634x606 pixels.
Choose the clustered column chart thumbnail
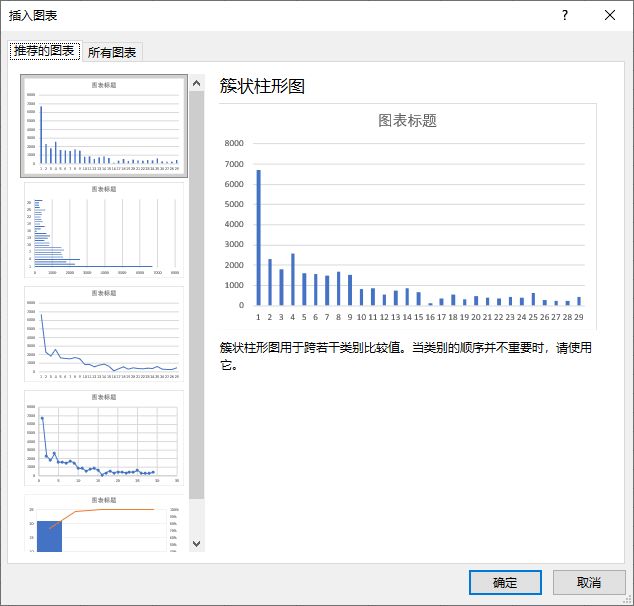tap(104, 125)
